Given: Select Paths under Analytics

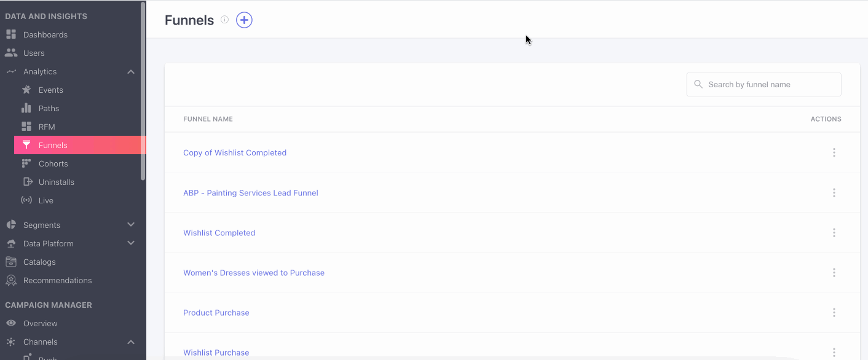Looking at the screenshot, I should (49, 108).
